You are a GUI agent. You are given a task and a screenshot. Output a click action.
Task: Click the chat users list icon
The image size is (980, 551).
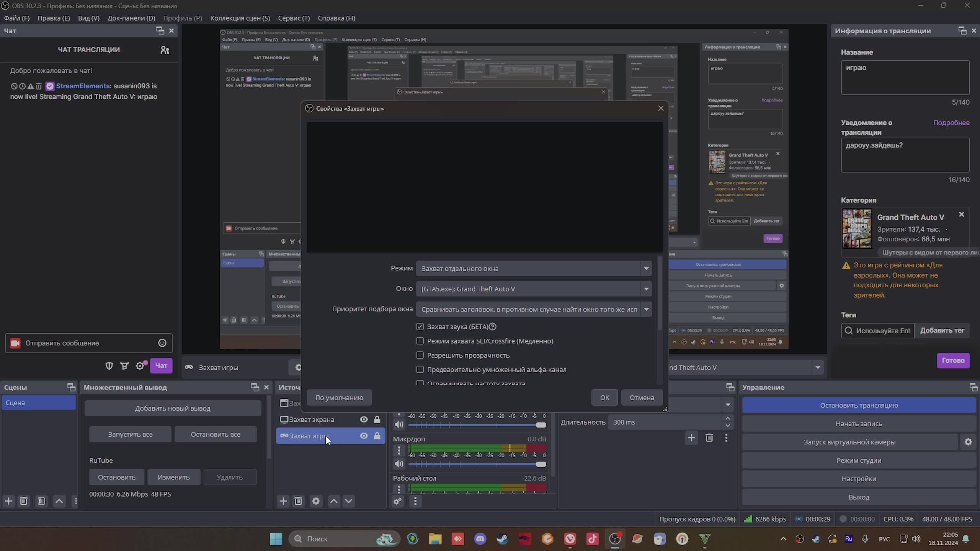tap(165, 50)
